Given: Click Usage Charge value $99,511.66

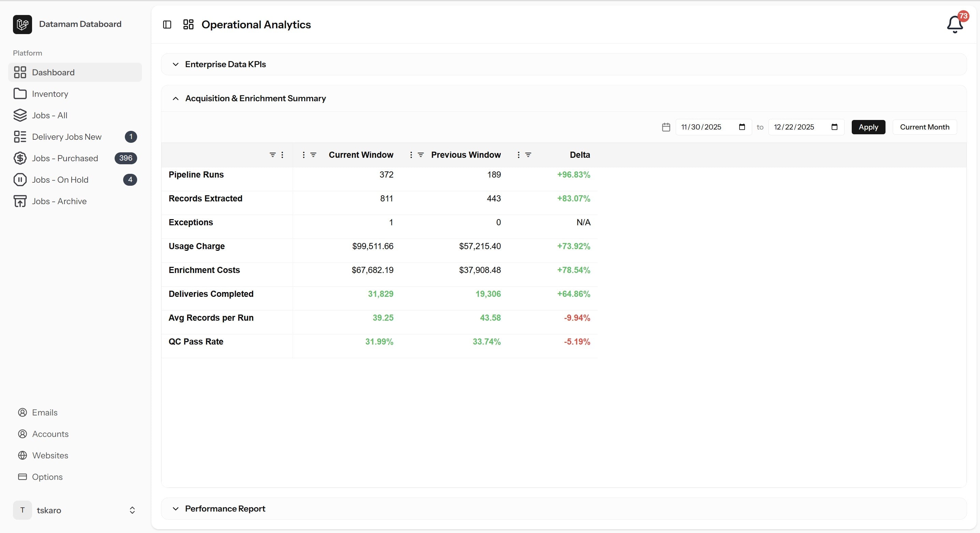Looking at the screenshot, I should 372,246.
